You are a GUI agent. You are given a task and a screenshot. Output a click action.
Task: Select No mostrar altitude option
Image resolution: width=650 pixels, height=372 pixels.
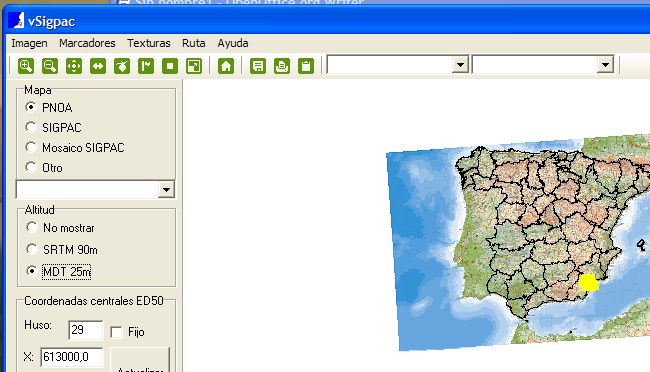pos(32,227)
